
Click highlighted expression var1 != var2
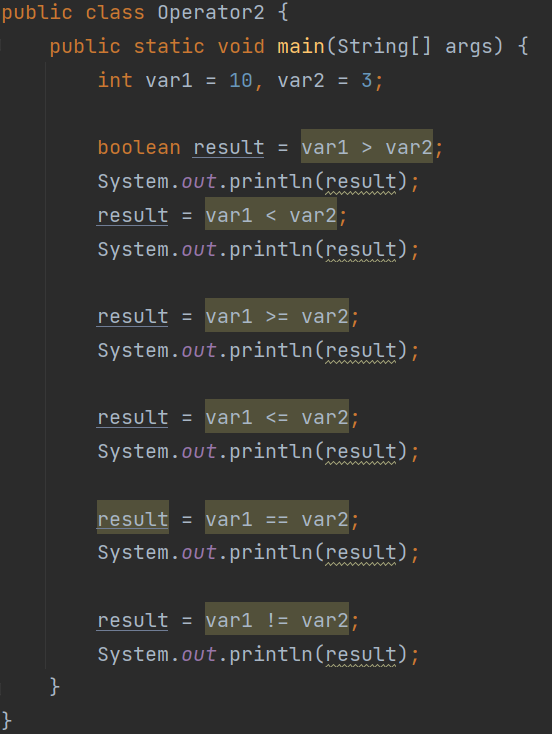(277, 618)
